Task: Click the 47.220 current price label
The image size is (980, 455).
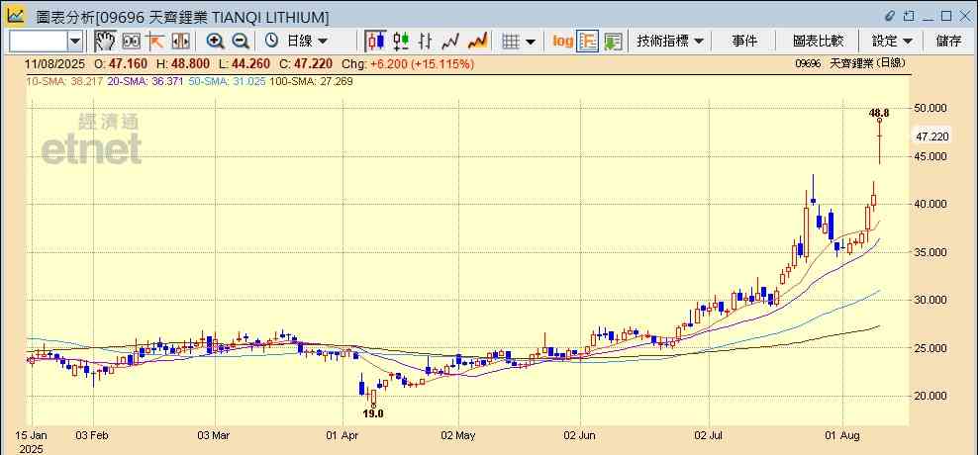Action: point(932,136)
